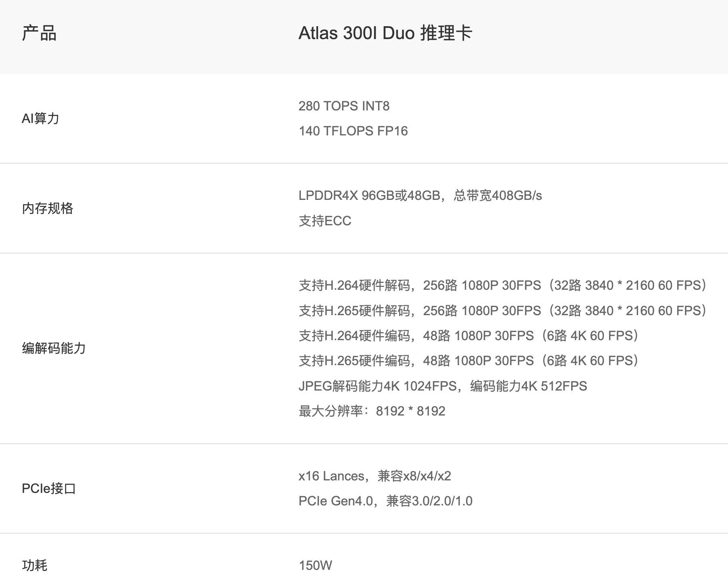
Task: Select the H.265硬件解码 specification line
Action: (503, 311)
